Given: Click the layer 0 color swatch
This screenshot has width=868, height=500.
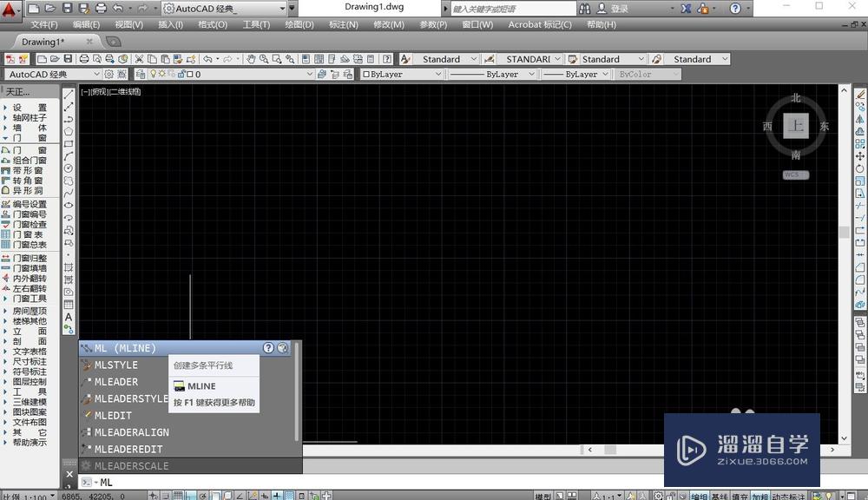Looking at the screenshot, I should pos(190,74).
